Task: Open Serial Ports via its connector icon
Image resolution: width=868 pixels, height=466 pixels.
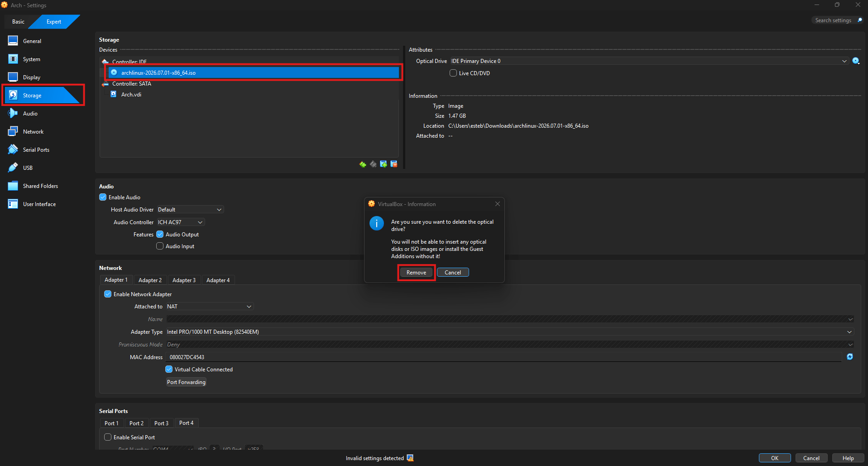Action: 13,149
